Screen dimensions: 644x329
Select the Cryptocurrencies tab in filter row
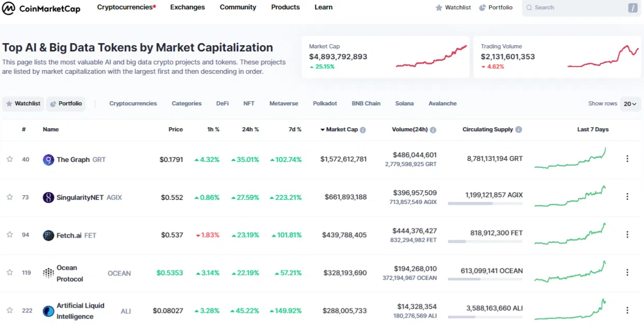[x=133, y=104]
